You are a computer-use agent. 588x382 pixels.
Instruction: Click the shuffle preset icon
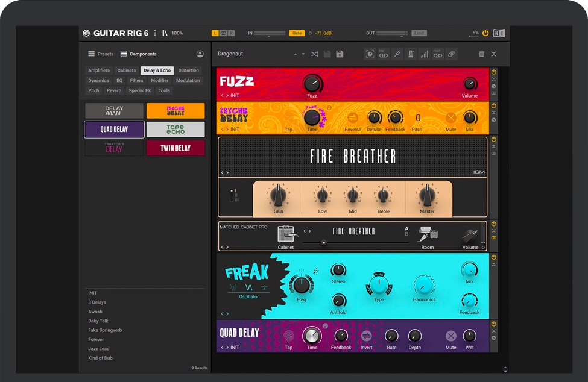coord(315,54)
